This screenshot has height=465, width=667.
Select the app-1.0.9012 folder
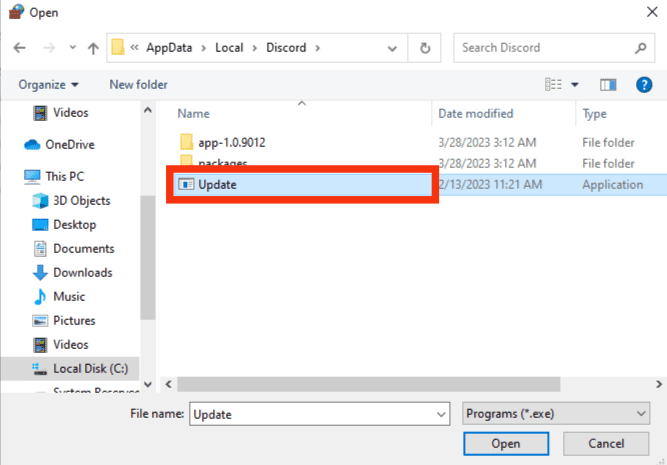[x=231, y=143]
